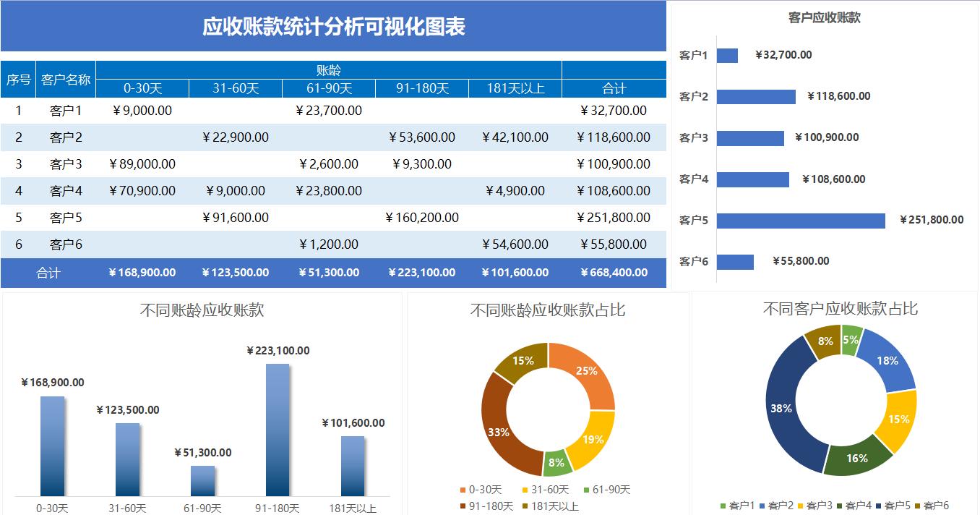Select the 0-30天 column header
This screenshot has height=515, width=980.
[143, 88]
